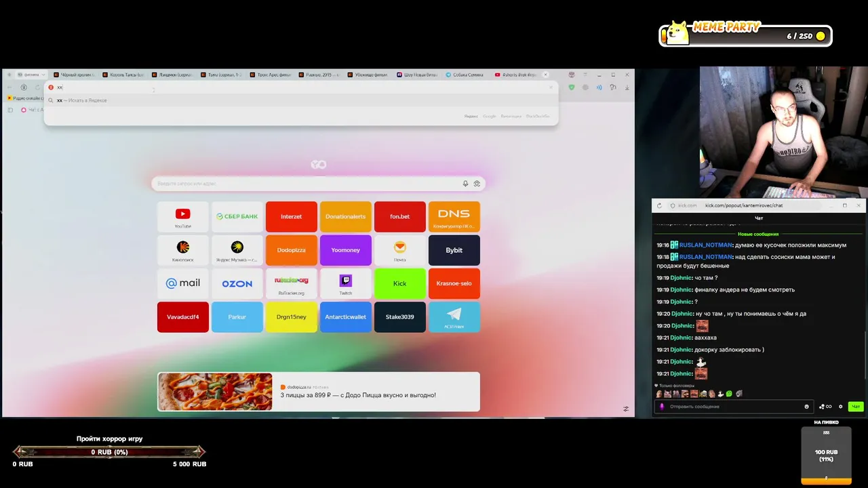Select the 'xx — Искать в Яндексе' suggestion
This screenshot has width=868, height=488.
click(300, 100)
